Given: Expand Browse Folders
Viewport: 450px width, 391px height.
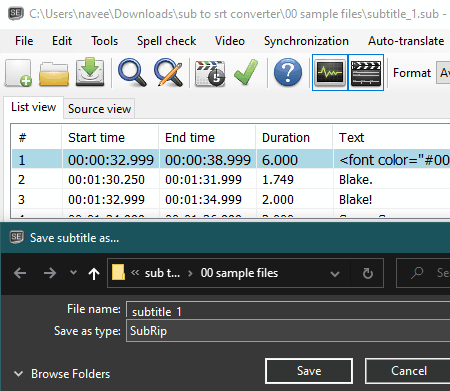Looking at the screenshot, I should (62, 374).
